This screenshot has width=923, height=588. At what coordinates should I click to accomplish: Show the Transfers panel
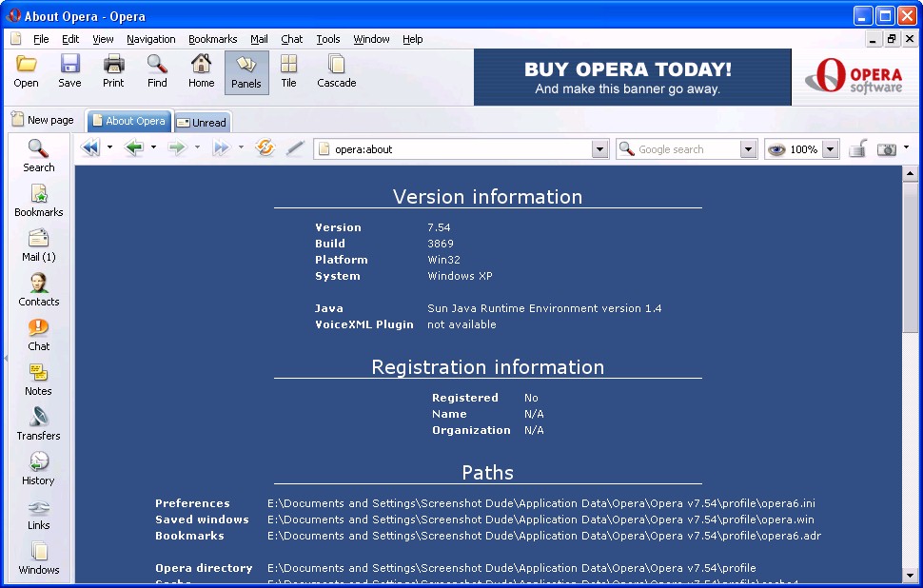tap(39, 423)
